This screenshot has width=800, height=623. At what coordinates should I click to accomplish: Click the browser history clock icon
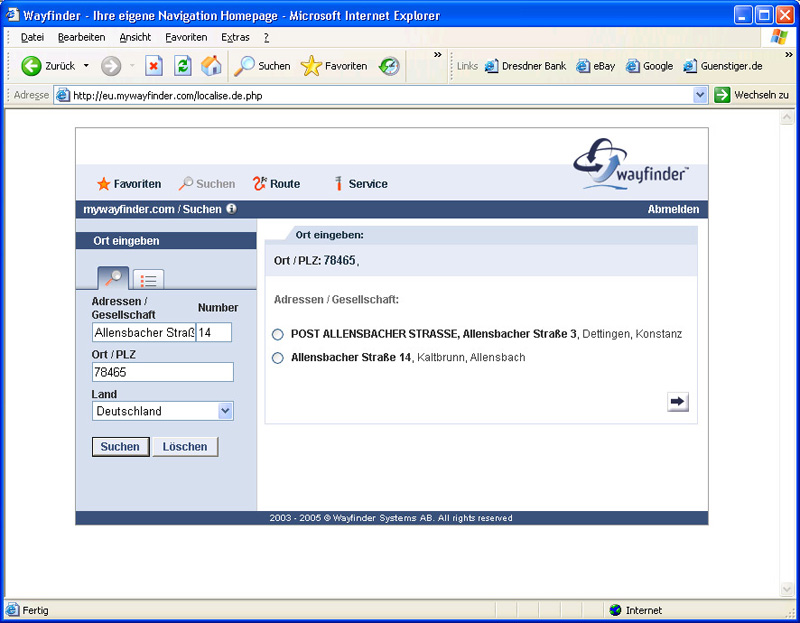point(389,66)
